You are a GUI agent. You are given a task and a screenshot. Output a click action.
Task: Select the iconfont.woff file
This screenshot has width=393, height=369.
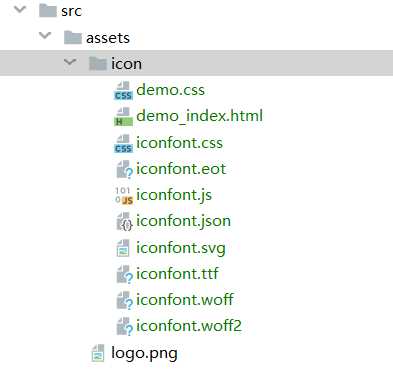(x=185, y=300)
